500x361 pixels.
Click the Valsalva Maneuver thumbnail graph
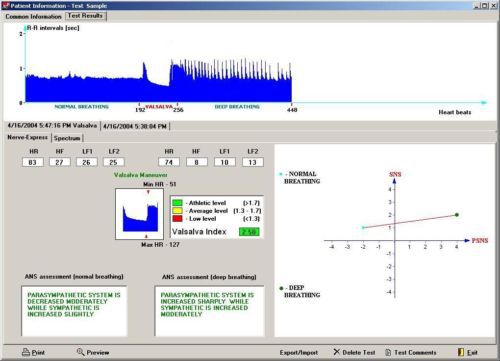139,214
